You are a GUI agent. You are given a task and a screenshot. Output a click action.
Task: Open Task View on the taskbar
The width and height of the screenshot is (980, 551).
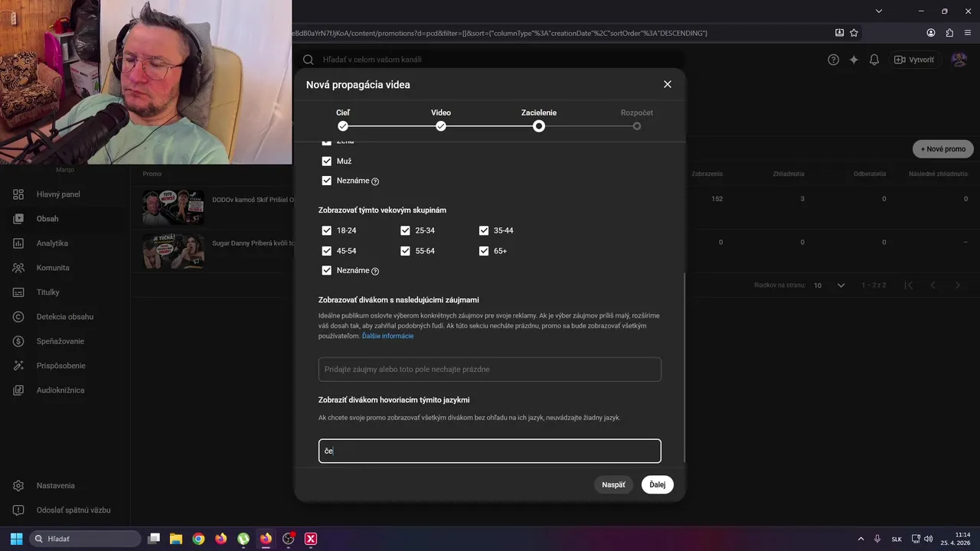coord(154,539)
